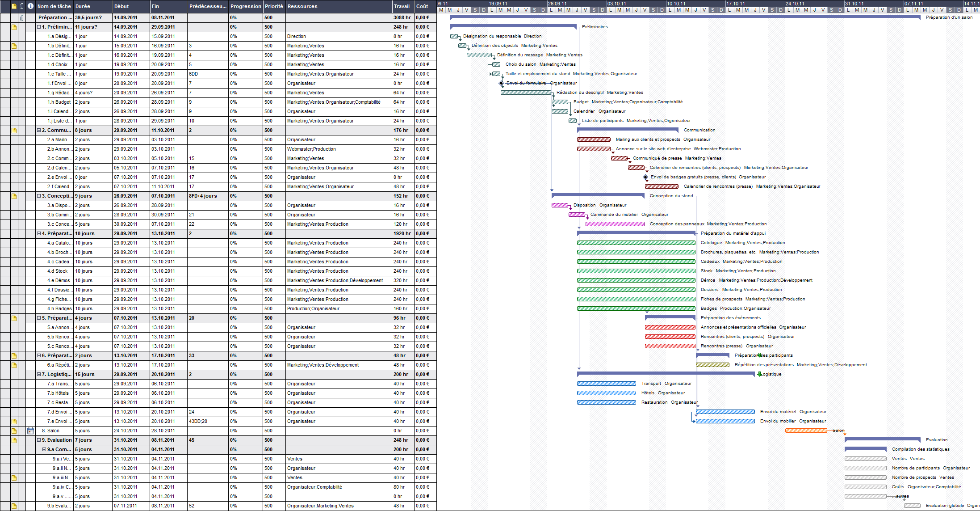This screenshot has height=511, width=980.
Task: Click the Travail column header
Action: (x=403, y=6)
